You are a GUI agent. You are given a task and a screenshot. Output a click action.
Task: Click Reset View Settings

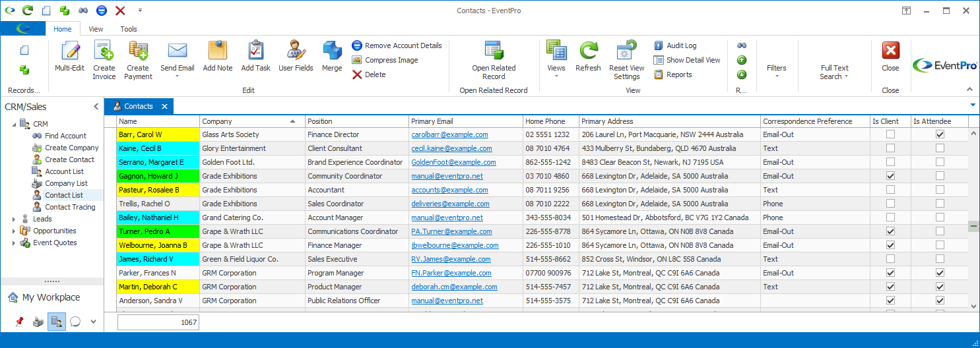[626, 61]
